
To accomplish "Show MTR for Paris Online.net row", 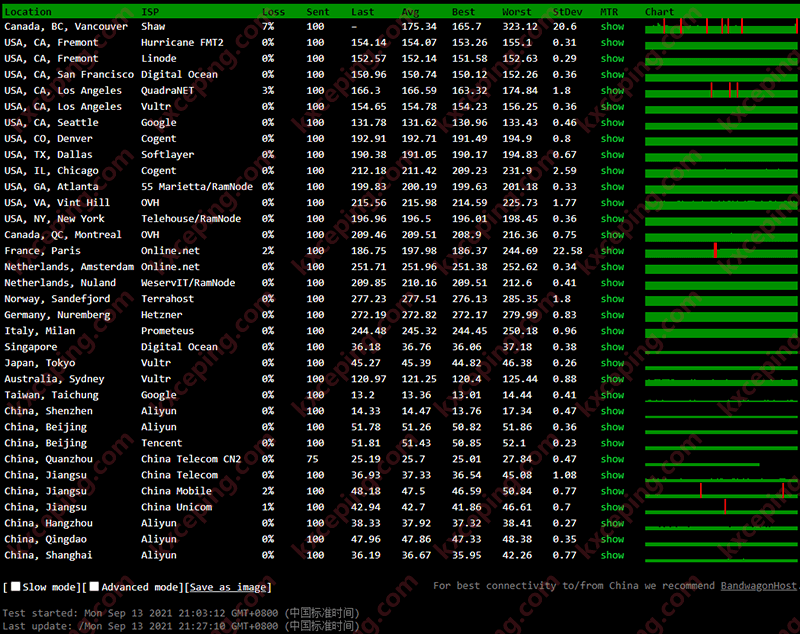I will point(612,251).
